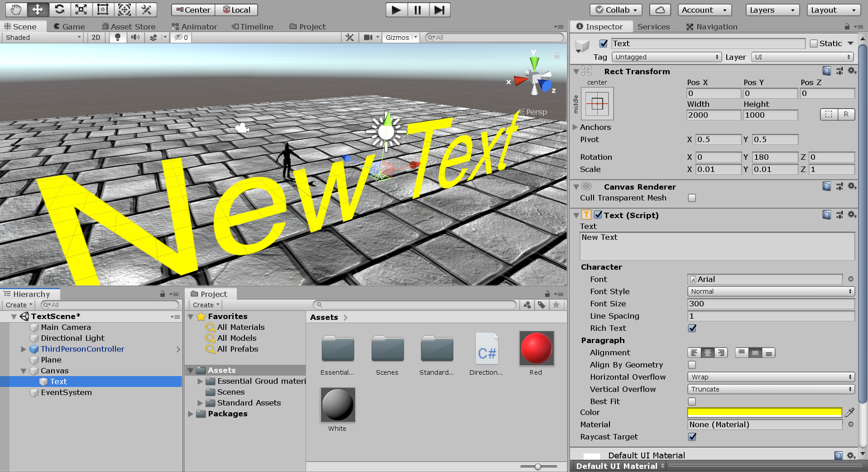868x472 pixels.
Task: Click the scene view tools wrench icon
Action: pyautogui.click(x=350, y=37)
